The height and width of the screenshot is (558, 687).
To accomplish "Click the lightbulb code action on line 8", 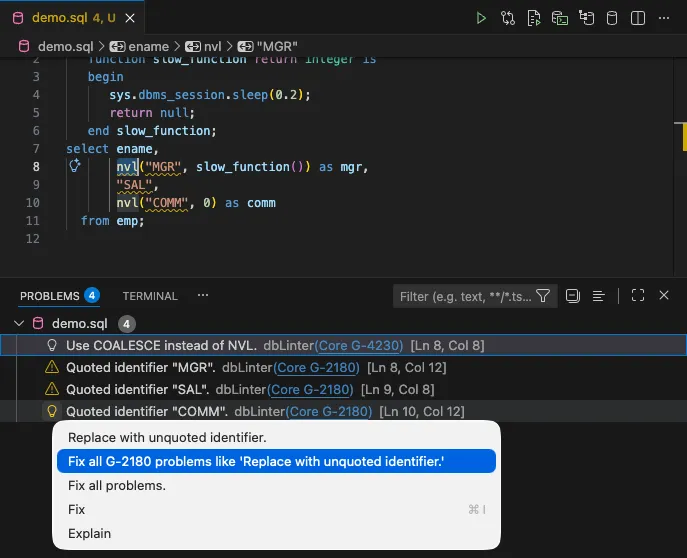I will pos(74,166).
